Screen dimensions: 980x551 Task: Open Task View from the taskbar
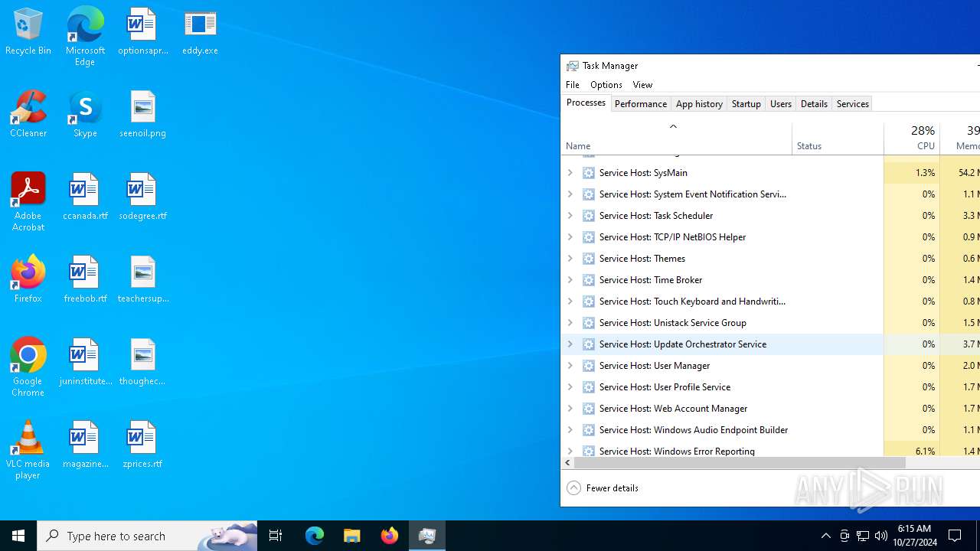[x=276, y=536]
